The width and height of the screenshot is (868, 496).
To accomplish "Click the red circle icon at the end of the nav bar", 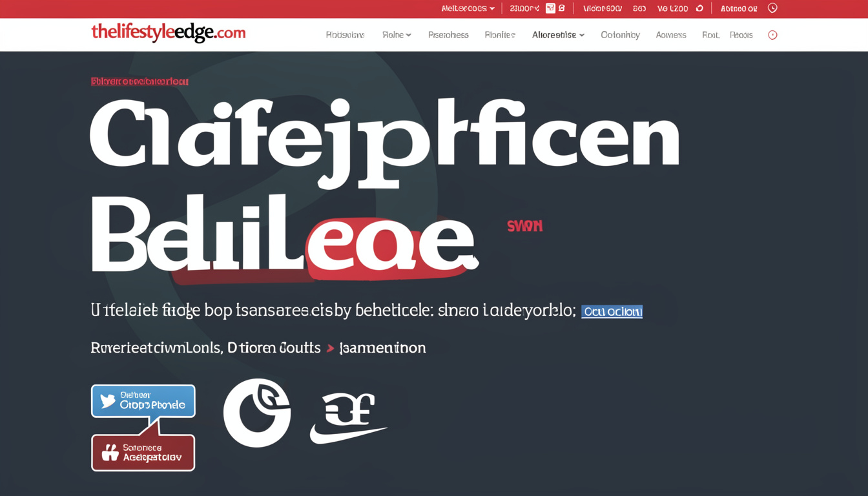I will [x=772, y=35].
